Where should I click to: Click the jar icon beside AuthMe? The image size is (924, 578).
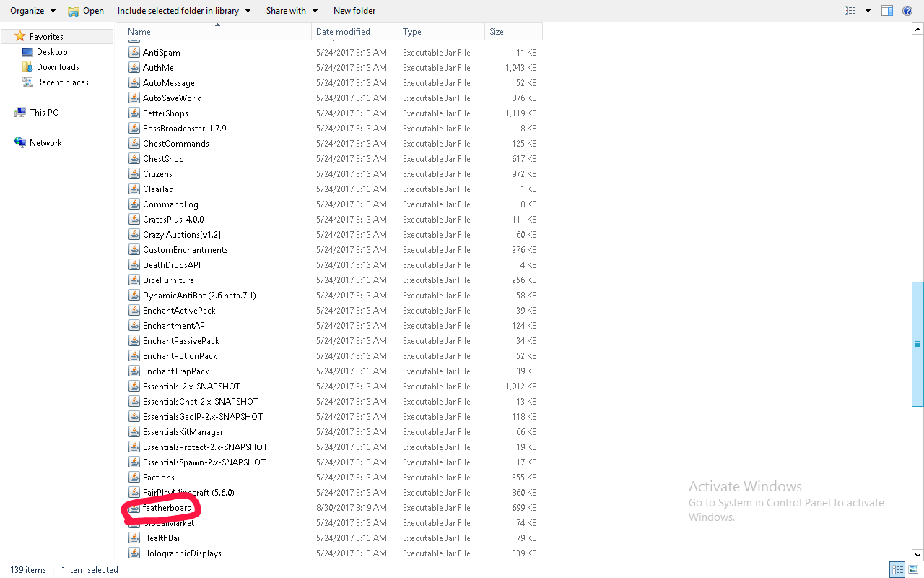click(x=134, y=68)
